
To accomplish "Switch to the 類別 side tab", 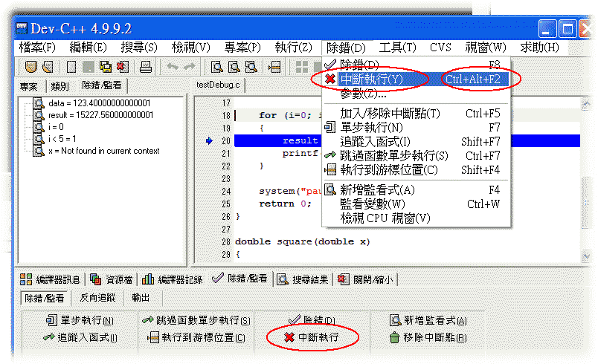I will click(x=60, y=86).
